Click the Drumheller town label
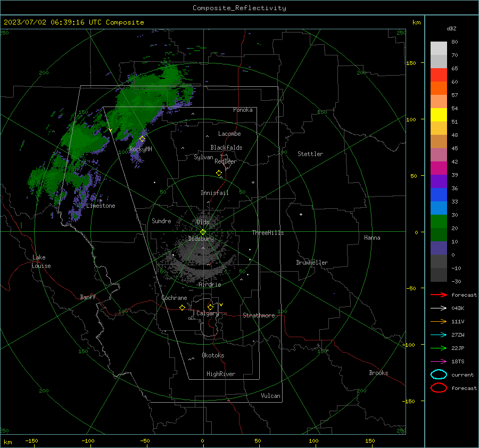Image resolution: width=479 pixels, height=448 pixels. 312,263
